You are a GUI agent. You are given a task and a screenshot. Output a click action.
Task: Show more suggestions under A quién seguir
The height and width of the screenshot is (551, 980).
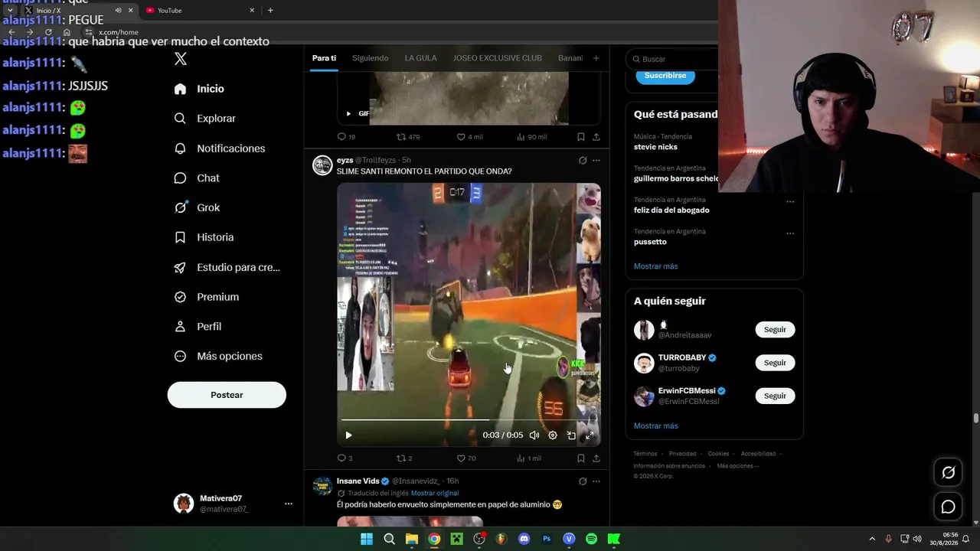point(655,426)
